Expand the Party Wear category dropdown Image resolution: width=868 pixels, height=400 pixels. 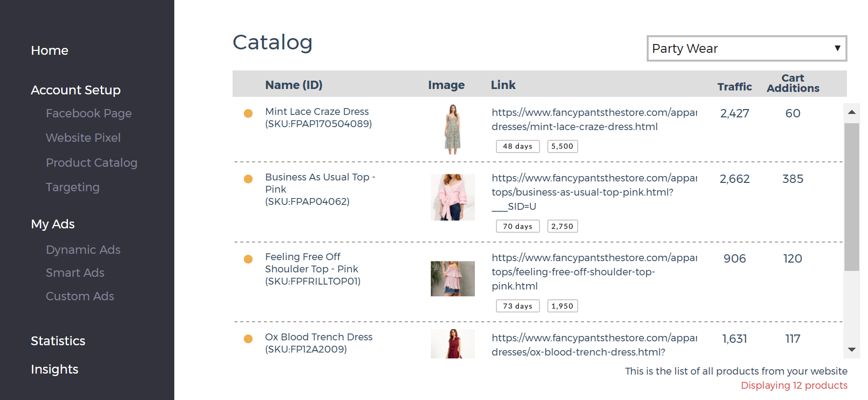point(747,48)
